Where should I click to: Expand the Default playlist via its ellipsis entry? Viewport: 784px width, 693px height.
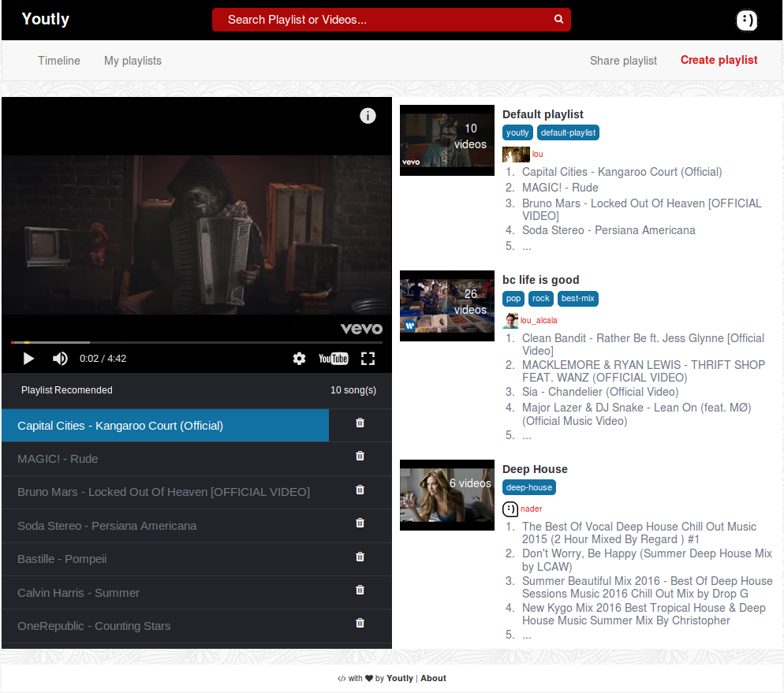coord(526,245)
